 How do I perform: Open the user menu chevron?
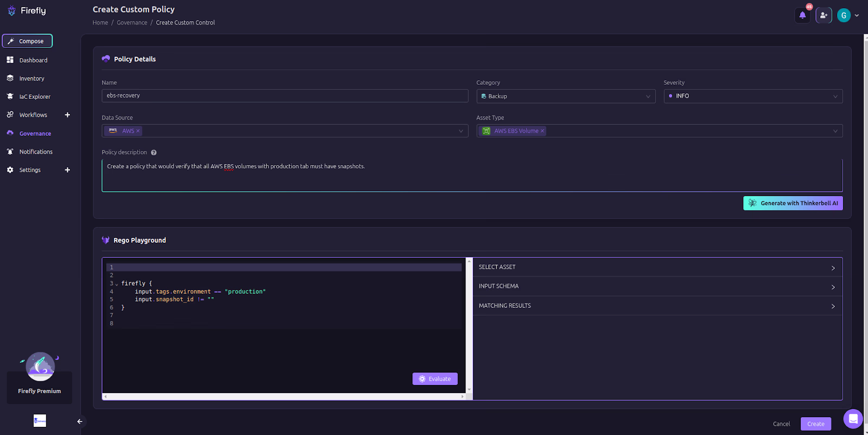(x=857, y=15)
